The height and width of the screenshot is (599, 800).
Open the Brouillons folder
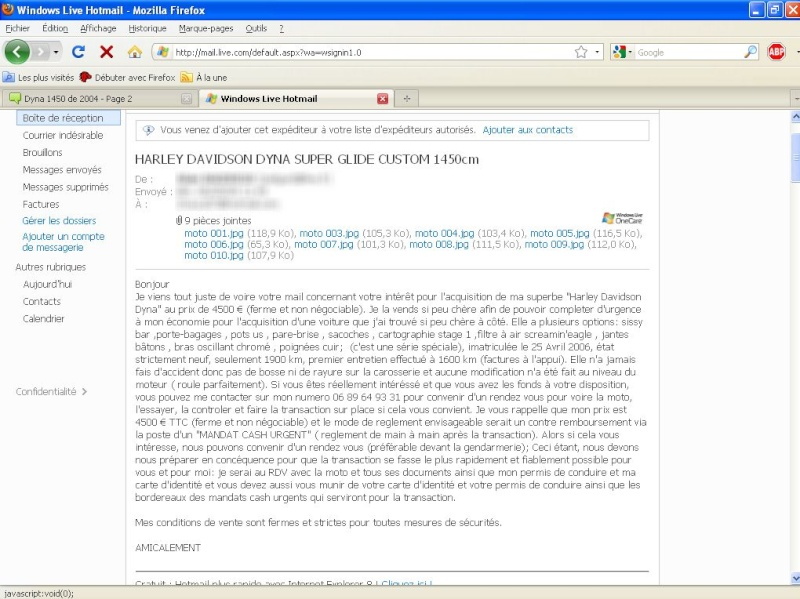[x=42, y=153]
